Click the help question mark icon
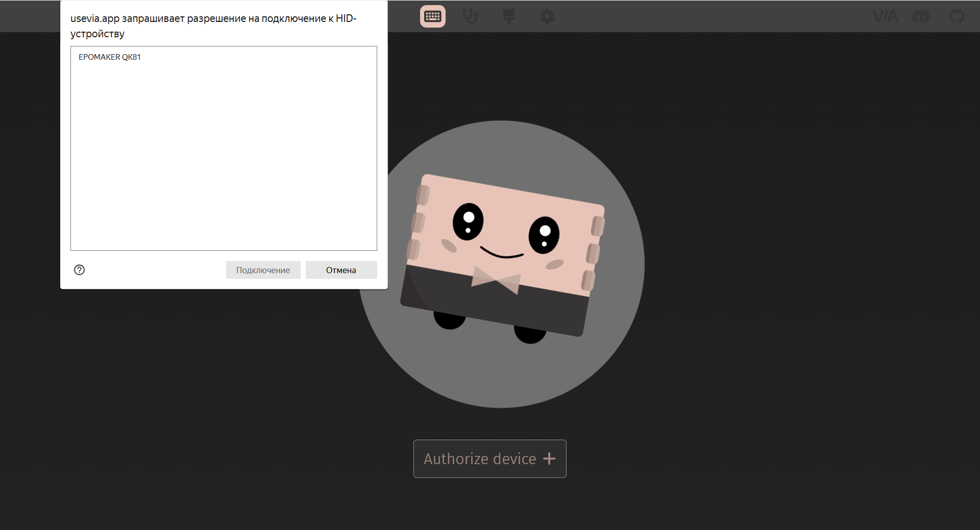This screenshot has width=980, height=530. pyautogui.click(x=79, y=270)
